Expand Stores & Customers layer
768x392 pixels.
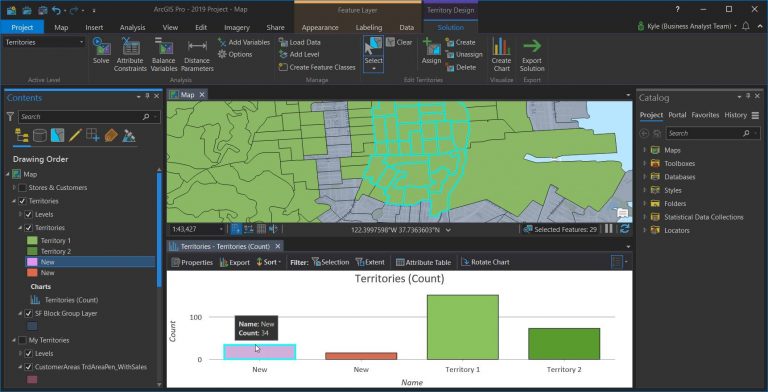tap(14, 188)
